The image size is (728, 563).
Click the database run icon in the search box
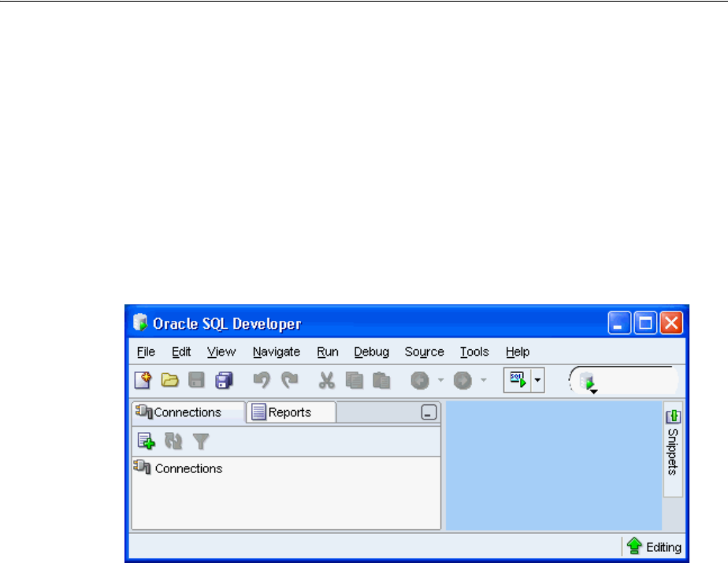pos(588,382)
